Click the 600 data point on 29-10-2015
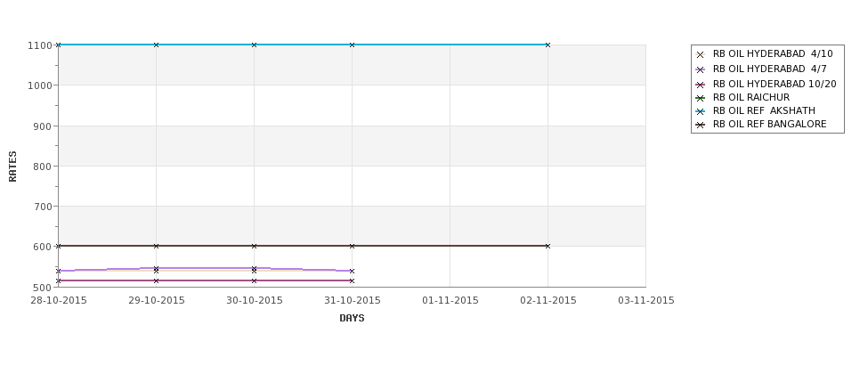This screenshot has width=868, height=382. tap(156, 246)
